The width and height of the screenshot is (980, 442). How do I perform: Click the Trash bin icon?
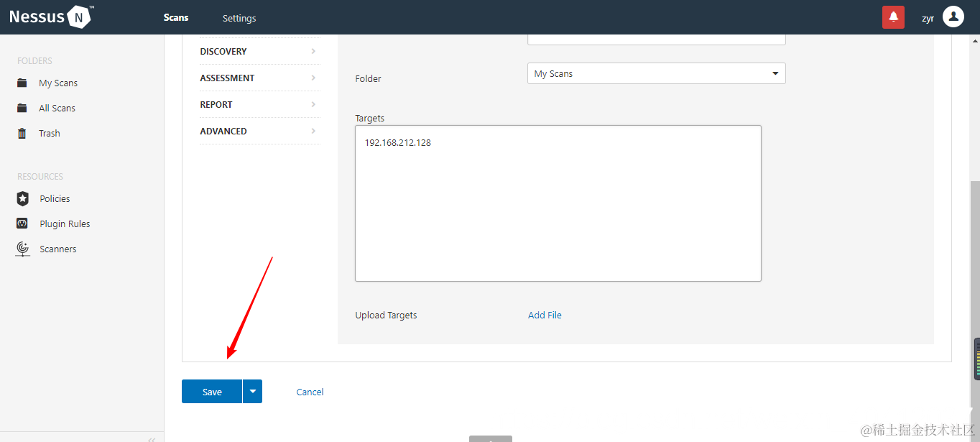tap(22, 133)
